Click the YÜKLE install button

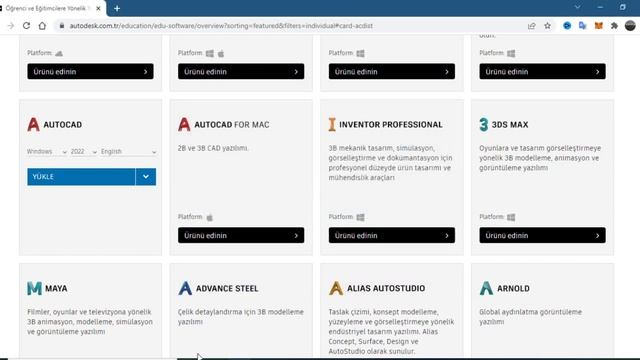[x=81, y=177]
